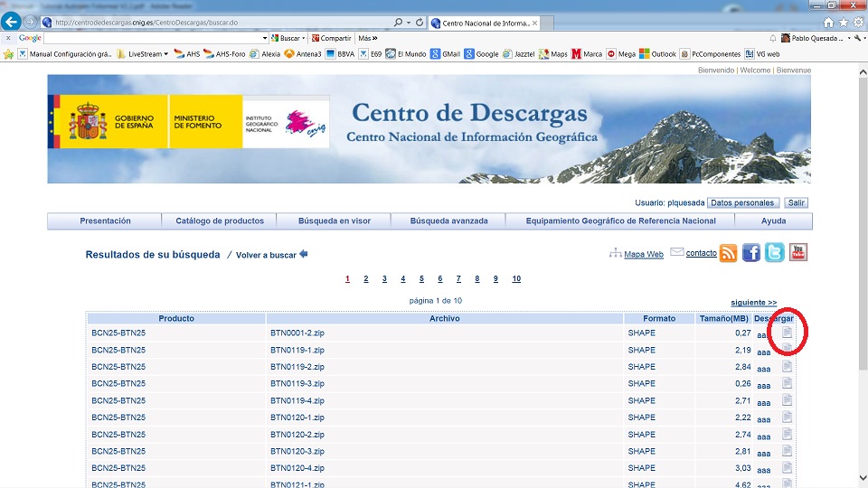Click the Salir logout button
868x488 pixels.
tap(796, 202)
